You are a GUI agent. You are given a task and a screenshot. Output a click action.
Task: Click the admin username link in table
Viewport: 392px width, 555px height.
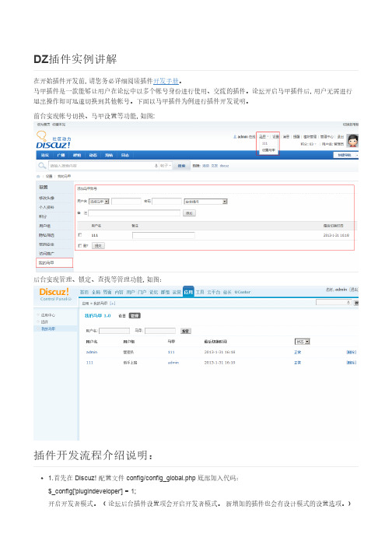tap(92, 352)
